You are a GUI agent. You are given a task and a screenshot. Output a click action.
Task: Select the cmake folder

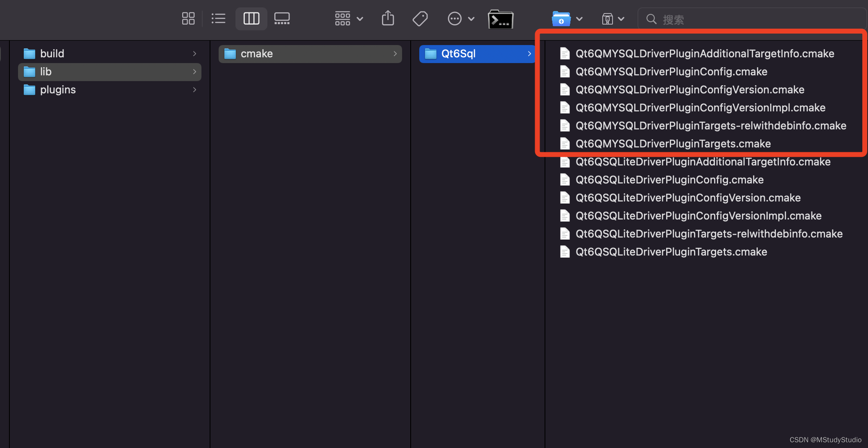click(x=310, y=54)
